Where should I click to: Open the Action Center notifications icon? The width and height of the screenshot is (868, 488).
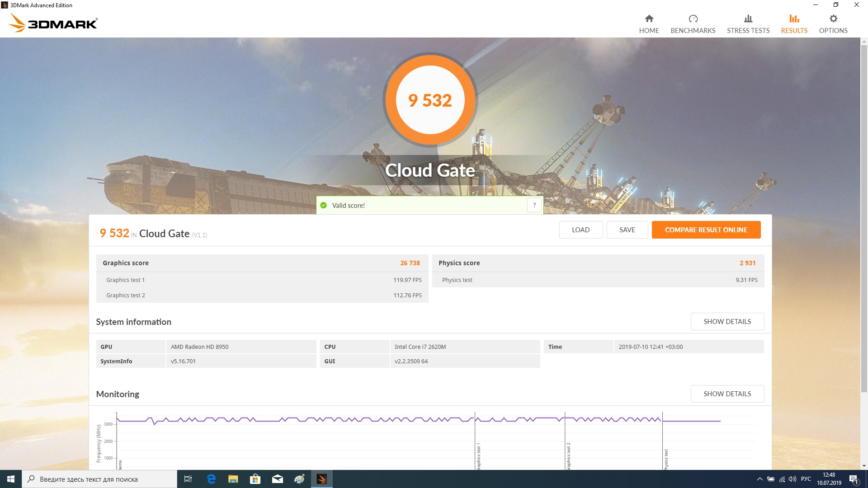pyautogui.click(x=854, y=479)
